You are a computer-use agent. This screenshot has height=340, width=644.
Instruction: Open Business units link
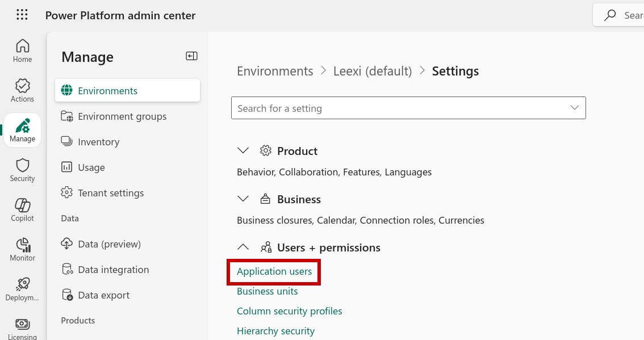(267, 291)
